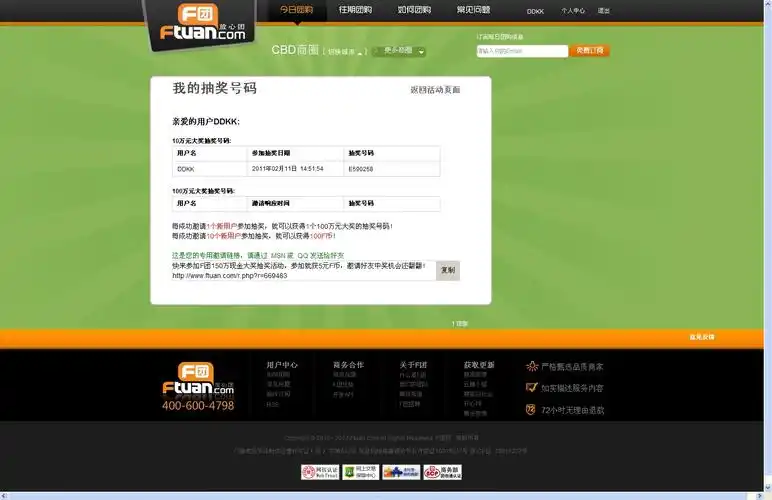Click the 72 shield icon for refunds

[x=531, y=409]
